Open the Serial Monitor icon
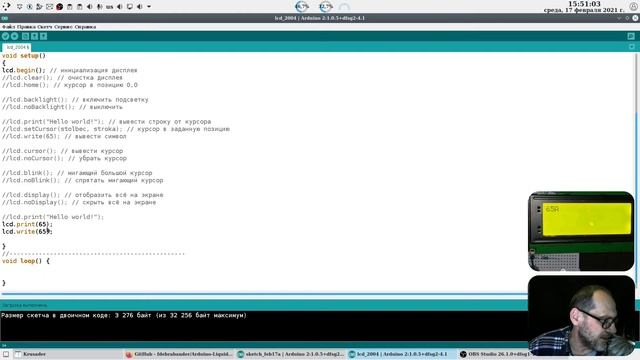 tap(631, 36)
